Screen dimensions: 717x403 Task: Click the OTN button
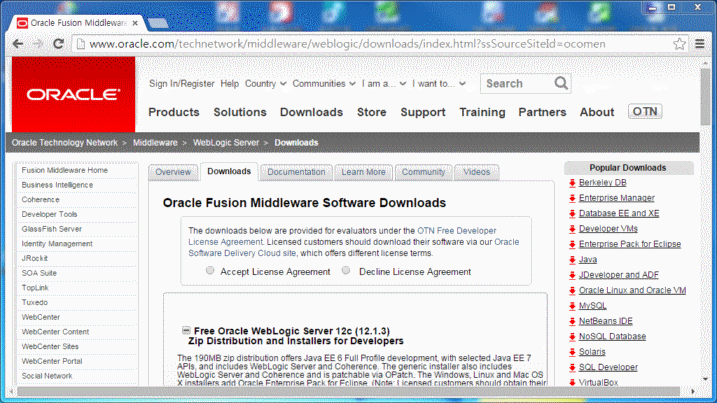click(x=645, y=112)
